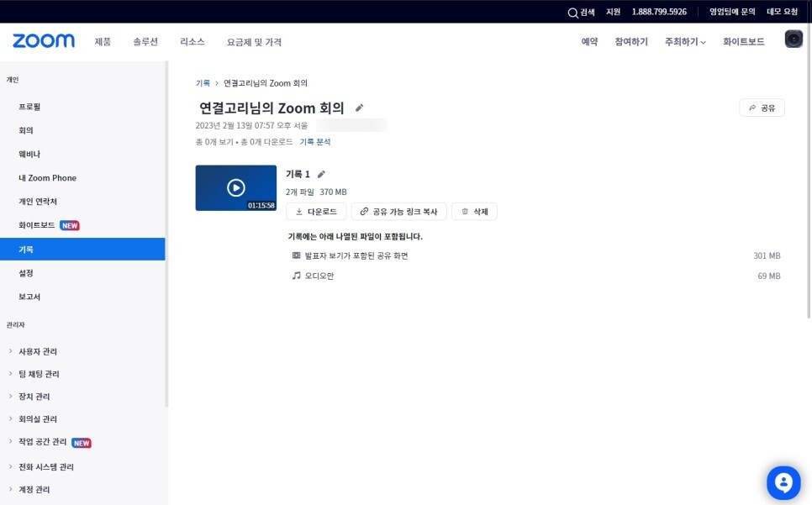Copy the shareable link with 공유 가능 링크 복사

tap(398, 212)
